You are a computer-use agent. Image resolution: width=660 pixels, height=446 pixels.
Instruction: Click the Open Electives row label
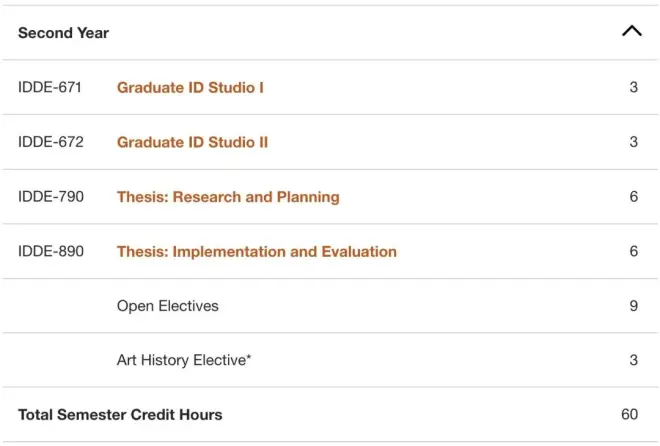[168, 306]
